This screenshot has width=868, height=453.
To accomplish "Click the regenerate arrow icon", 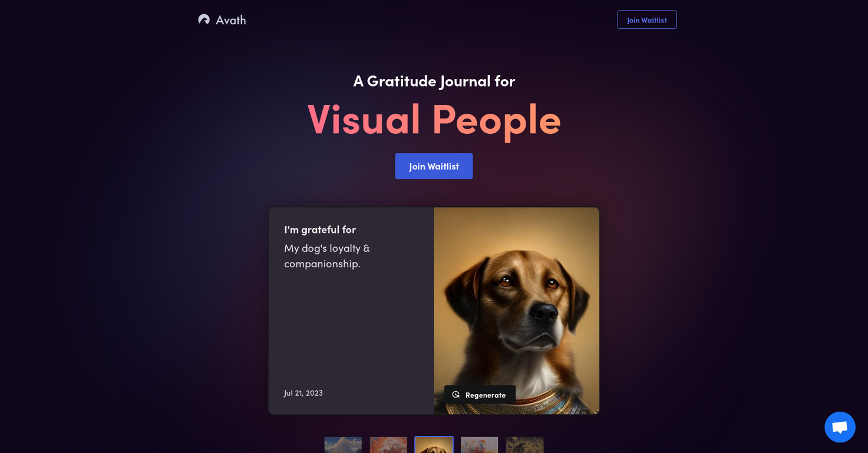I will (456, 395).
